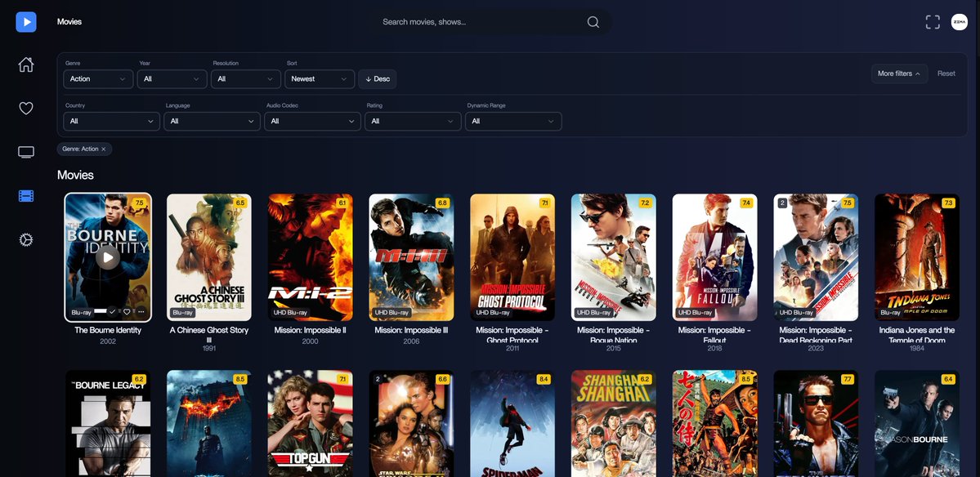Open The Bourne Legacy poster
The image size is (980, 477).
pos(108,423)
